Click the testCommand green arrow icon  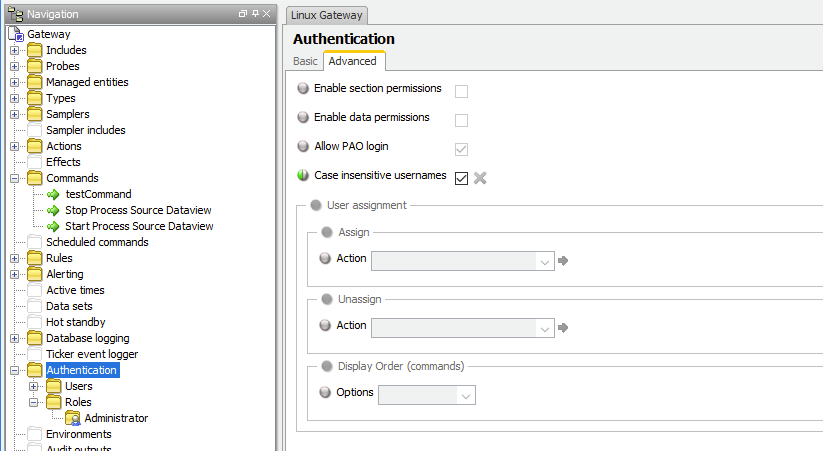pyautogui.click(x=54, y=194)
